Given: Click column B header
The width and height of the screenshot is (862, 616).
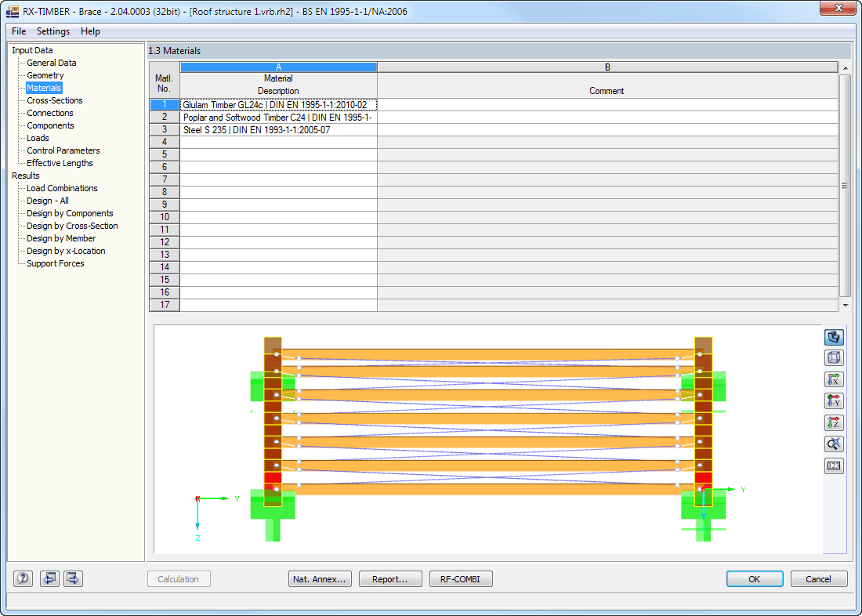Looking at the screenshot, I should click(607, 67).
